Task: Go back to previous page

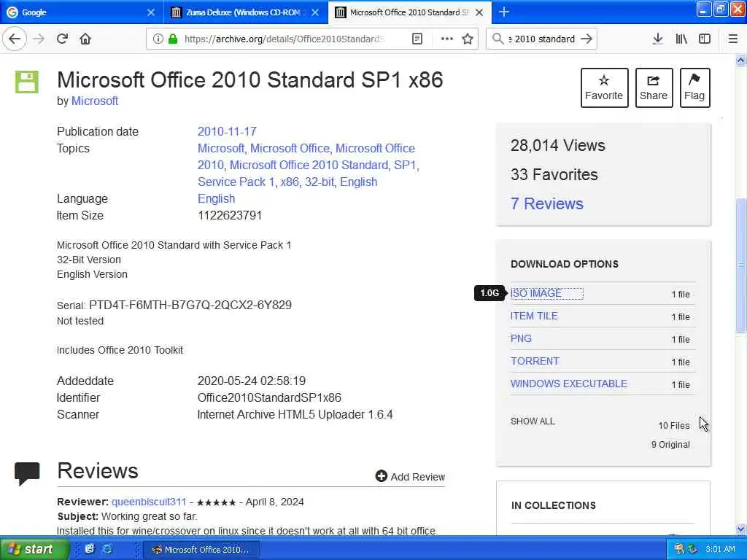Action: pyautogui.click(x=15, y=39)
